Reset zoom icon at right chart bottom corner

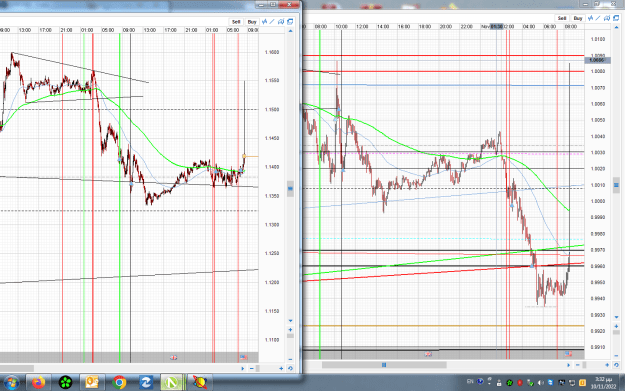point(616,365)
